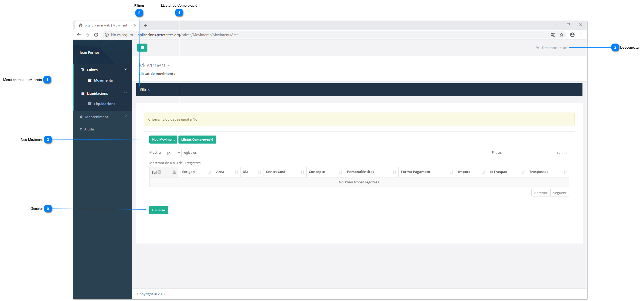Click the Llistat Comprovació button
This screenshot has height=301, width=644.
coord(197,140)
